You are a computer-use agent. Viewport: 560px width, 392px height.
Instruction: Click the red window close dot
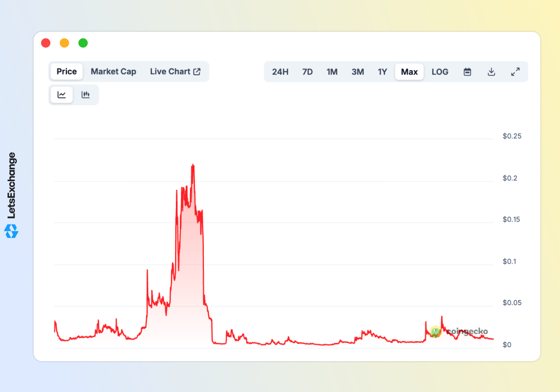[46, 43]
